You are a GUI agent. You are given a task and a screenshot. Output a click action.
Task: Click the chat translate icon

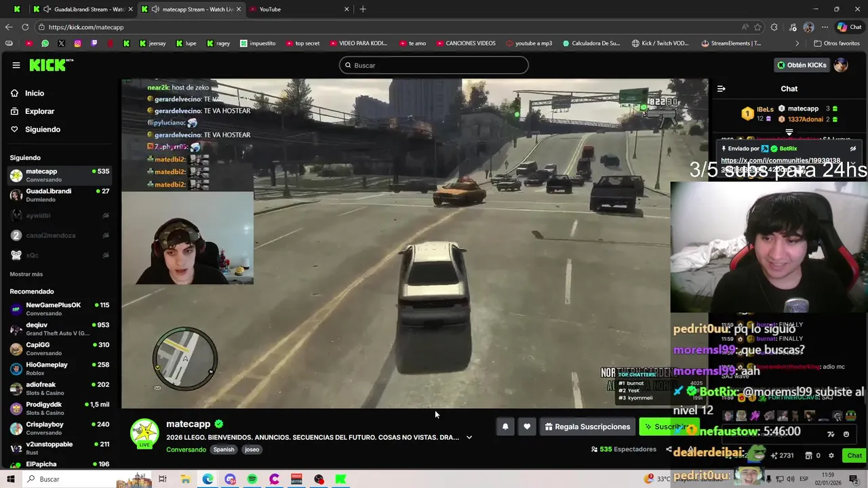tap(831, 434)
